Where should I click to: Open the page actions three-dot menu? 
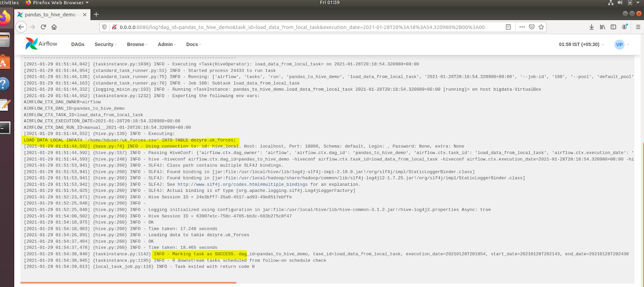522,27
